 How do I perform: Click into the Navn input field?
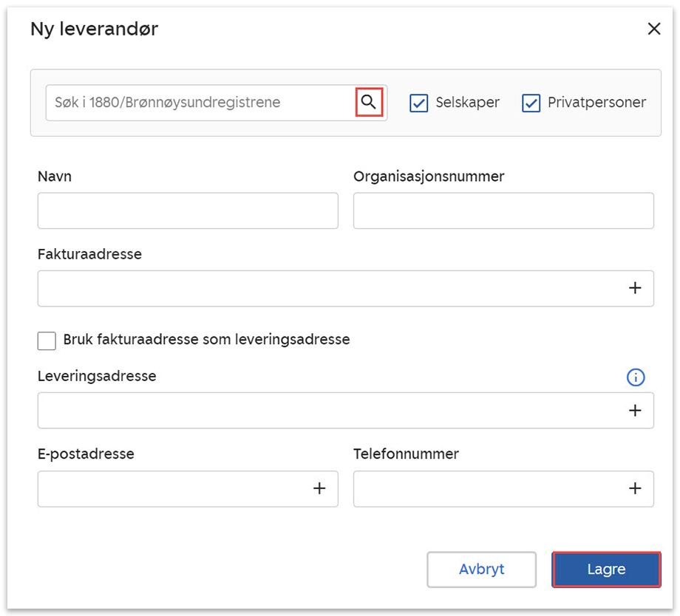point(188,211)
